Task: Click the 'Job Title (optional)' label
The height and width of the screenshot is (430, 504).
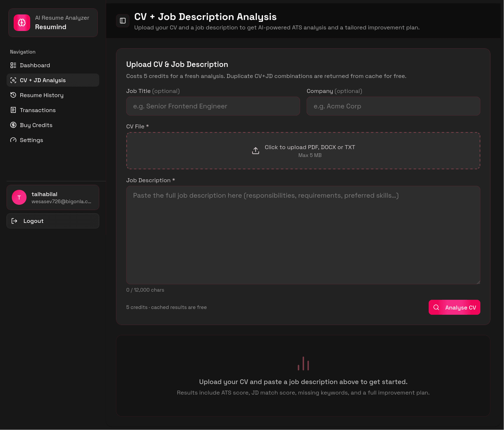Action: pyautogui.click(x=153, y=91)
